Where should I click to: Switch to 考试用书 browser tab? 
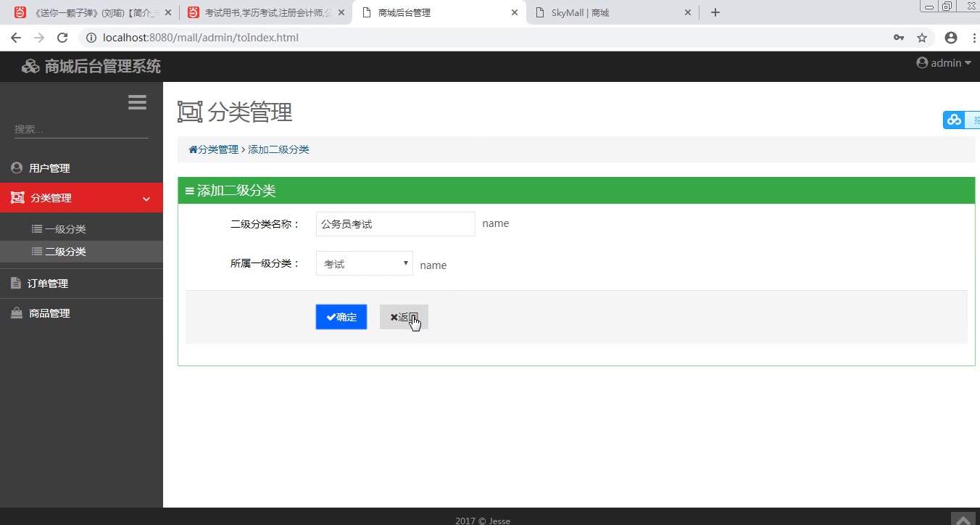[265, 12]
